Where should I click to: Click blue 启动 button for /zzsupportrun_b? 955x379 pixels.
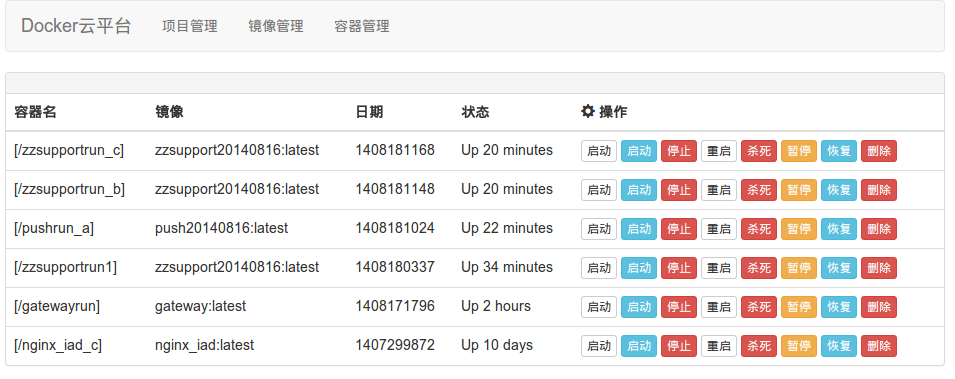(x=639, y=190)
